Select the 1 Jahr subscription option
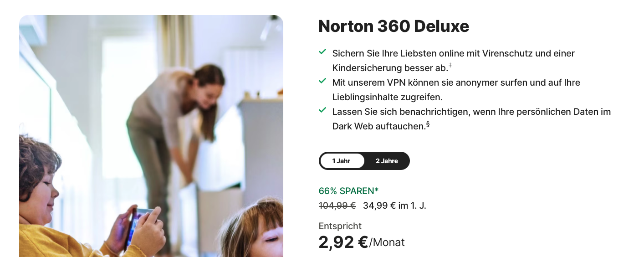This screenshot has height=257, width=644. pyautogui.click(x=342, y=161)
